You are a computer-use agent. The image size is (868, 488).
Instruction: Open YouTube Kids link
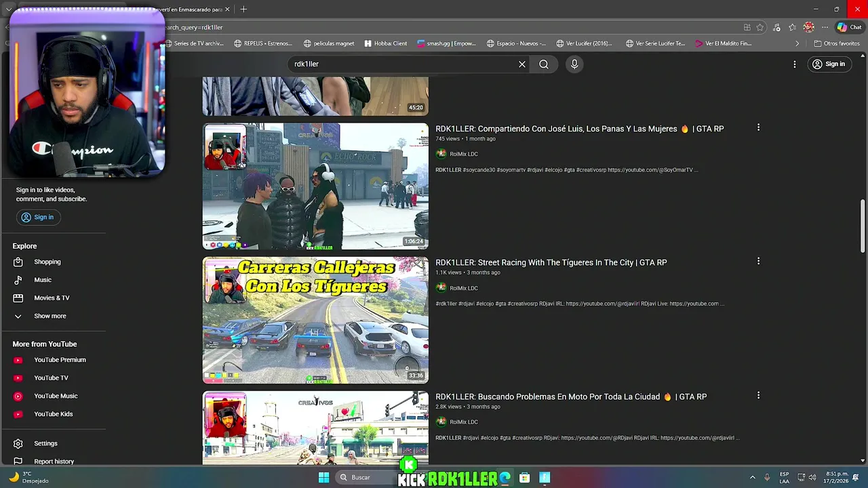[54, 414]
